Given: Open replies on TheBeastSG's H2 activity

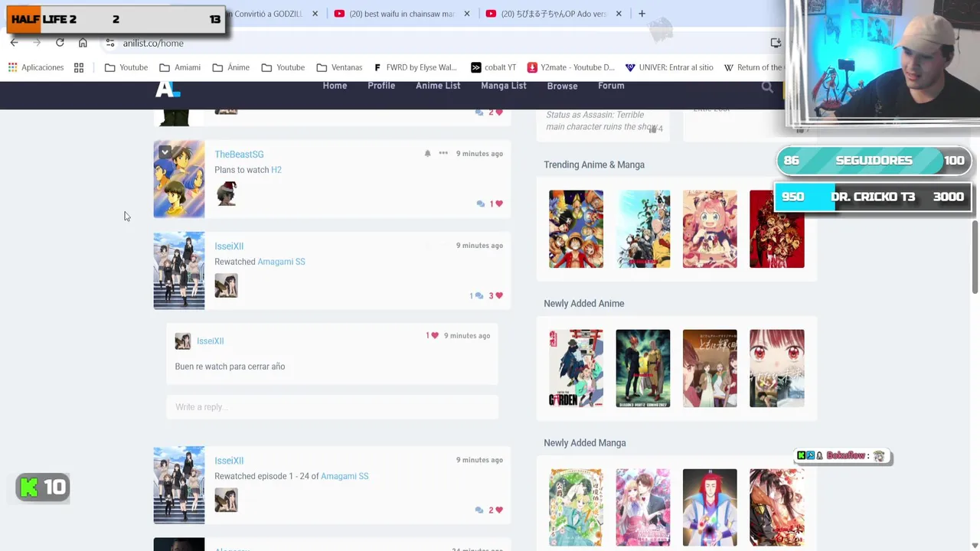Looking at the screenshot, I should coord(480,204).
